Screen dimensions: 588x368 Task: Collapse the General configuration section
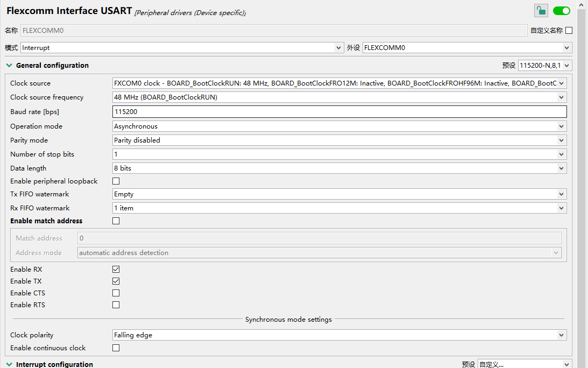pos(9,66)
